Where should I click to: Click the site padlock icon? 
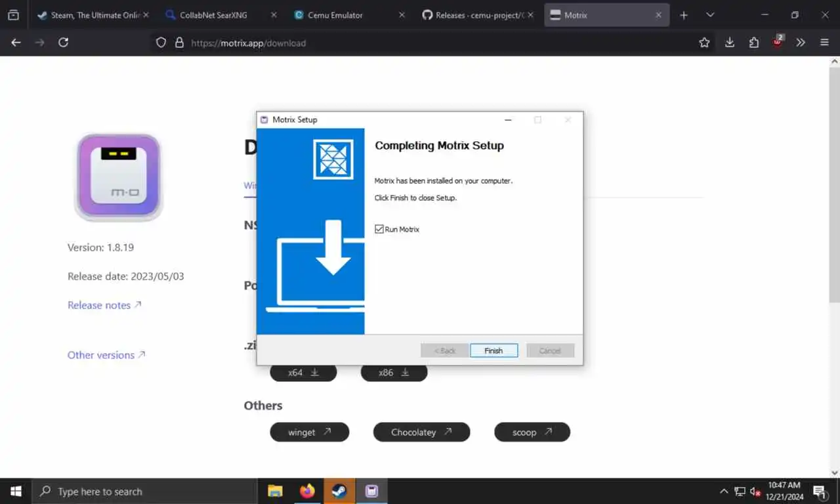tap(179, 43)
